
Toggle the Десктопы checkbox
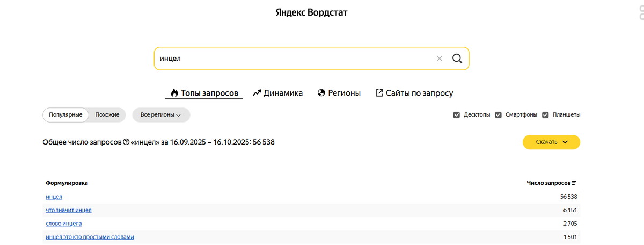457,115
